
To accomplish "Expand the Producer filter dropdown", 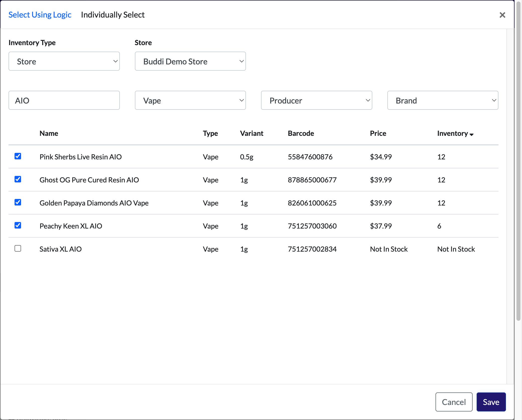I will 316,100.
